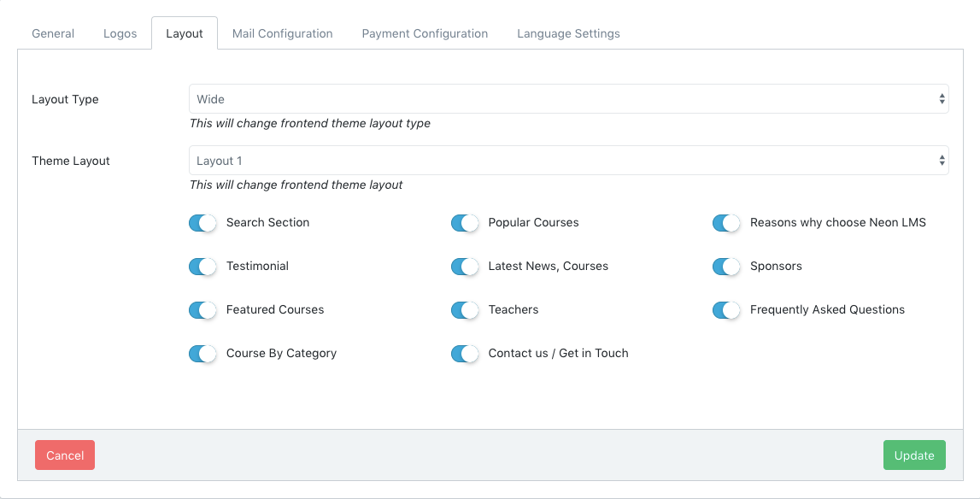Toggle Frequently Asked Questions switch

point(726,310)
